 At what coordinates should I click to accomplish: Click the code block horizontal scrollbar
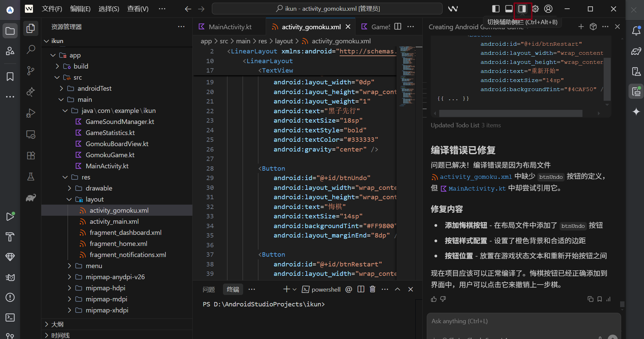[x=510, y=114]
